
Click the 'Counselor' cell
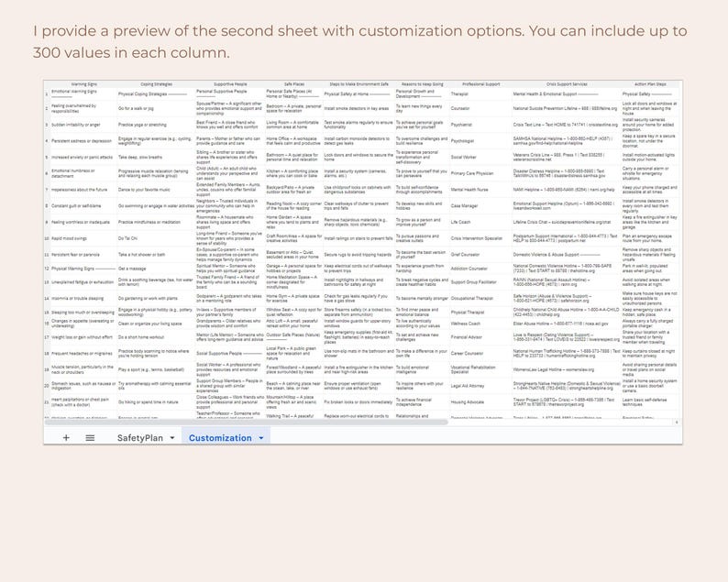pyautogui.click(x=481, y=108)
